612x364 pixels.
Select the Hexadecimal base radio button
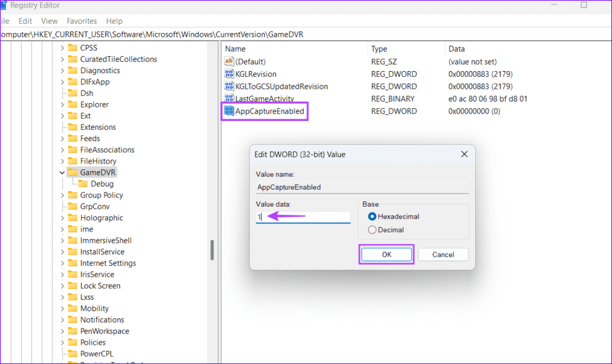[373, 217]
